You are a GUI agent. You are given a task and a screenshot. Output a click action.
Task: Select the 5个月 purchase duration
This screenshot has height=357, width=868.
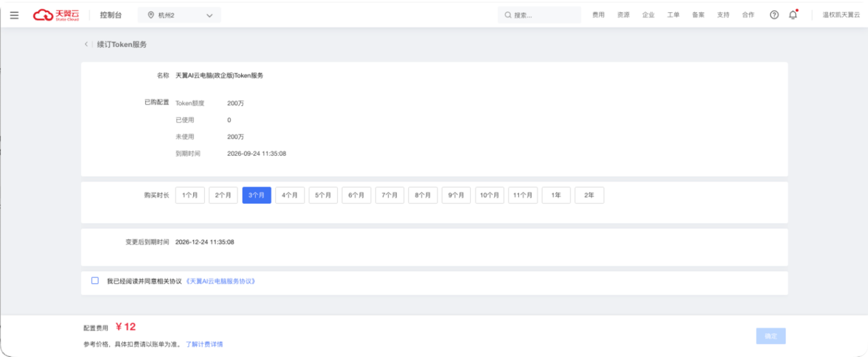pyautogui.click(x=323, y=195)
